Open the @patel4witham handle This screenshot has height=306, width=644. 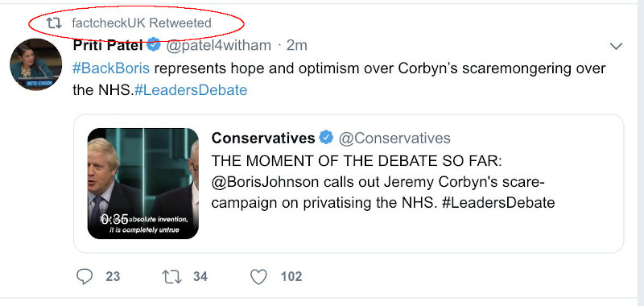click(x=218, y=45)
